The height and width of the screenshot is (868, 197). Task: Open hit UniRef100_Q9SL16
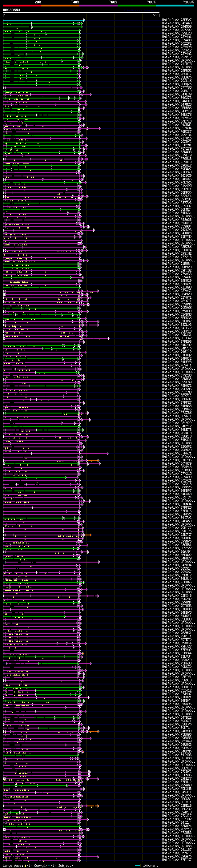coord(176,81)
